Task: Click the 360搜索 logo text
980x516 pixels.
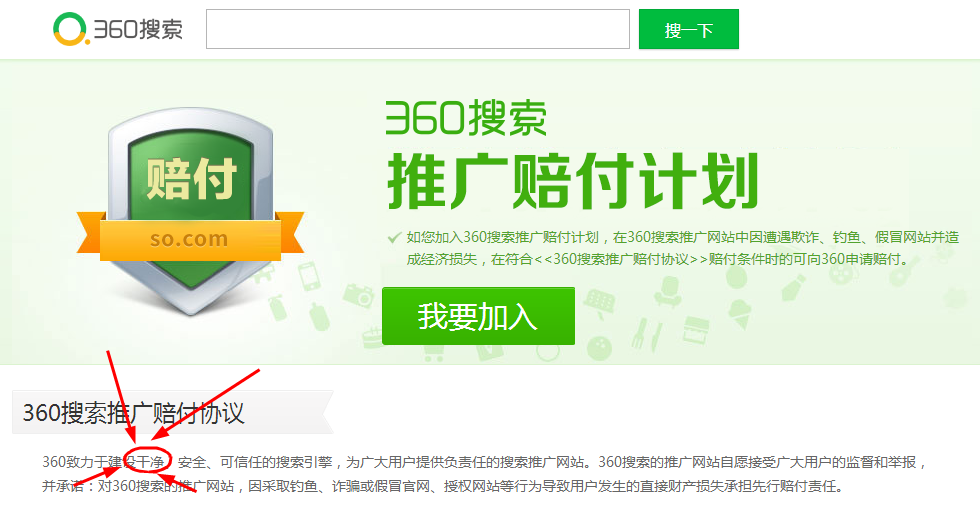Action: [138, 29]
